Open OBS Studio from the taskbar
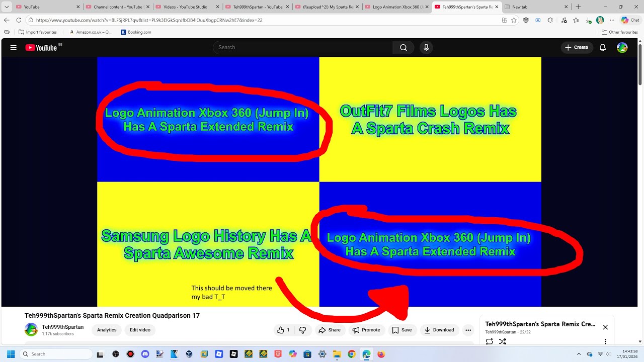The width and height of the screenshot is (644, 362). pyautogui.click(x=116, y=354)
